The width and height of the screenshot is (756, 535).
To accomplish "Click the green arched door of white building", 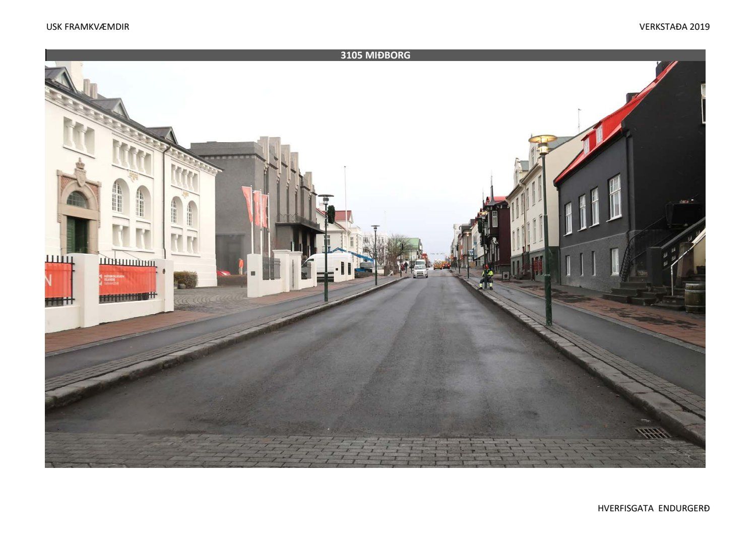I will (77, 234).
